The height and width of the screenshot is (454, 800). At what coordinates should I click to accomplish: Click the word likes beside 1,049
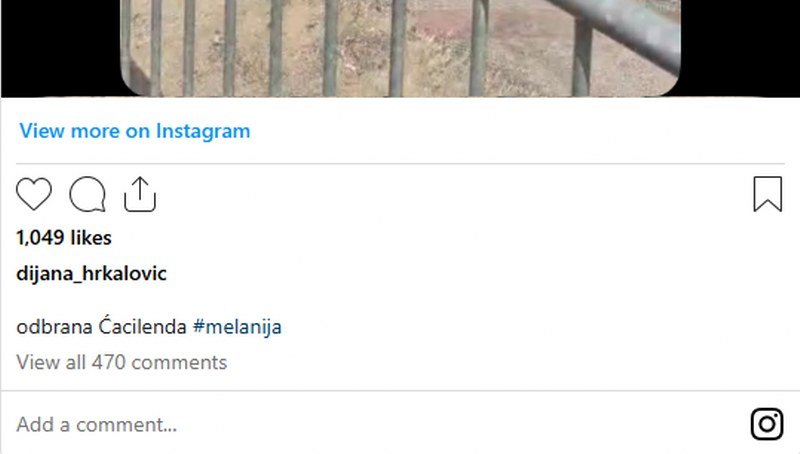(x=91, y=238)
